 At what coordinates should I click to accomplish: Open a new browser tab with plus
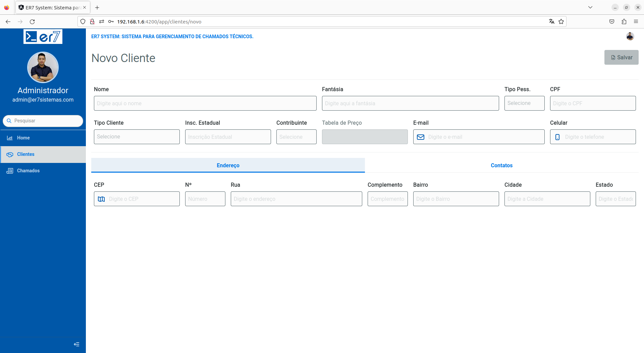[x=97, y=7]
